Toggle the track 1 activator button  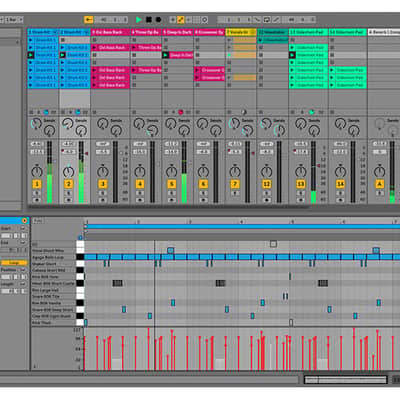click(x=37, y=184)
